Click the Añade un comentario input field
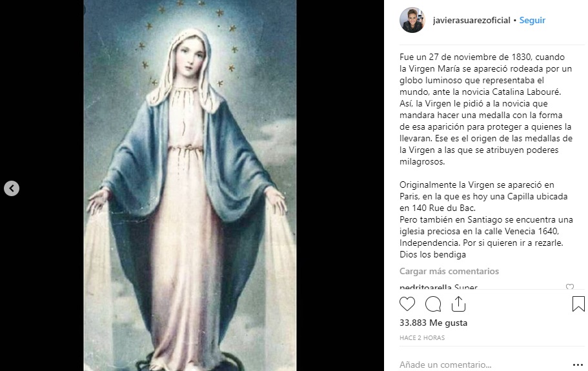The width and height of the screenshot is (588, 371). pyautogui.click(x=483, y=365)
